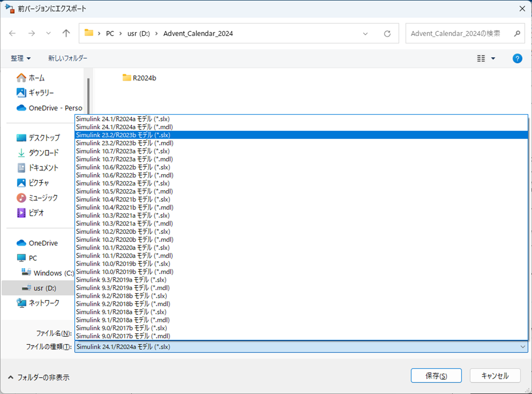532x394 pixels.
Task: Collapse folders with フォルダーの非表示
Action: (x=38, y=378)
